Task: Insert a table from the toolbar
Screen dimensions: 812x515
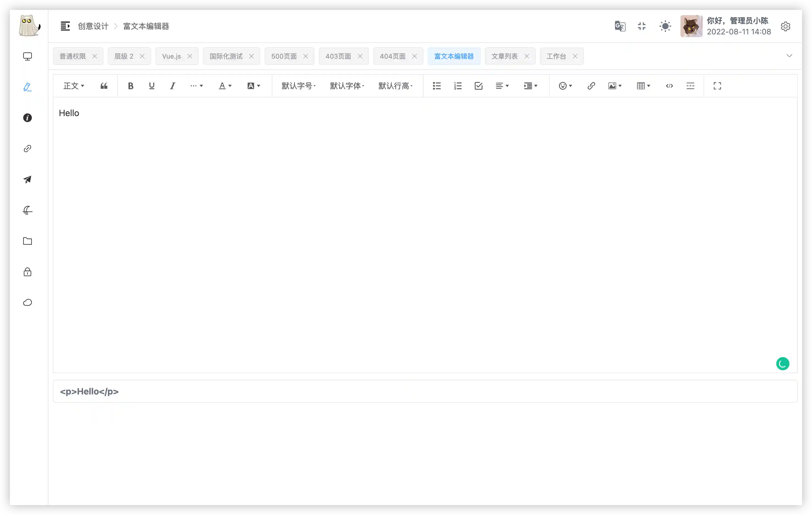Action: (x=641, y=86)
